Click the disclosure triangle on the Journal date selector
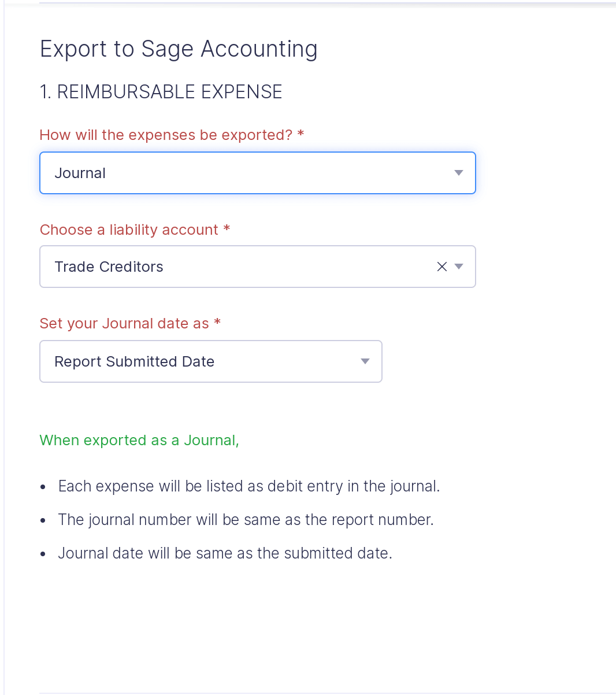The width and height of the screenshot is (616, 695). [x=365, y=361]
